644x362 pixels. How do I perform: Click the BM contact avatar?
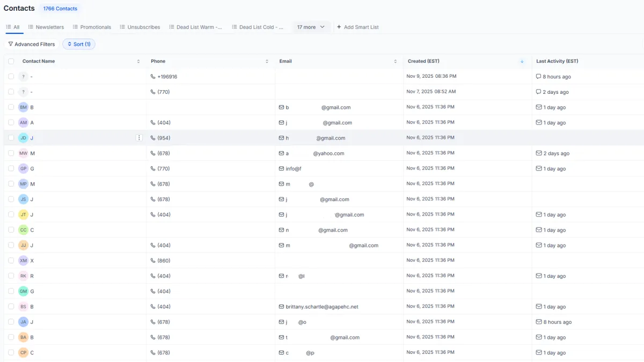coord(23,107)
